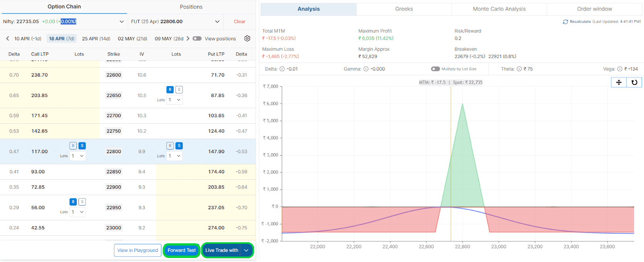Click the Delta info icon
Image resolution: width=644 pixels, height=262 pixels.
(282, 69)
